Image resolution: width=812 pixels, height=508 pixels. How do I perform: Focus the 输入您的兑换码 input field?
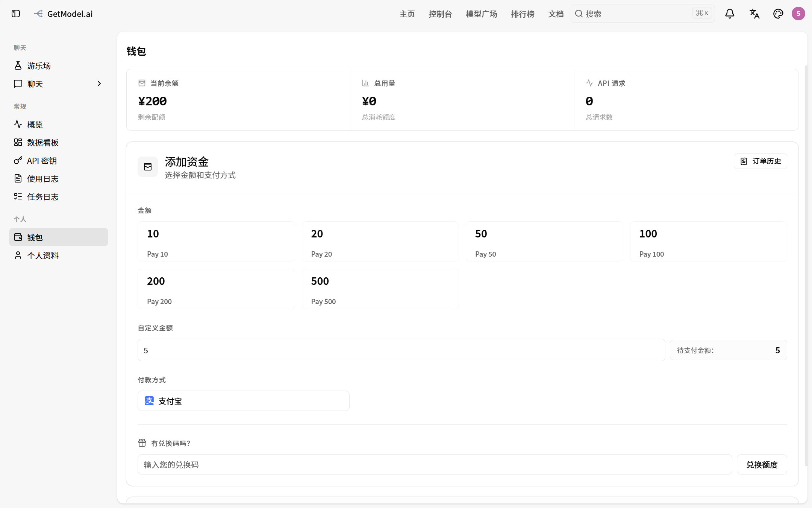pyautogui.click(x=435, y=464)
